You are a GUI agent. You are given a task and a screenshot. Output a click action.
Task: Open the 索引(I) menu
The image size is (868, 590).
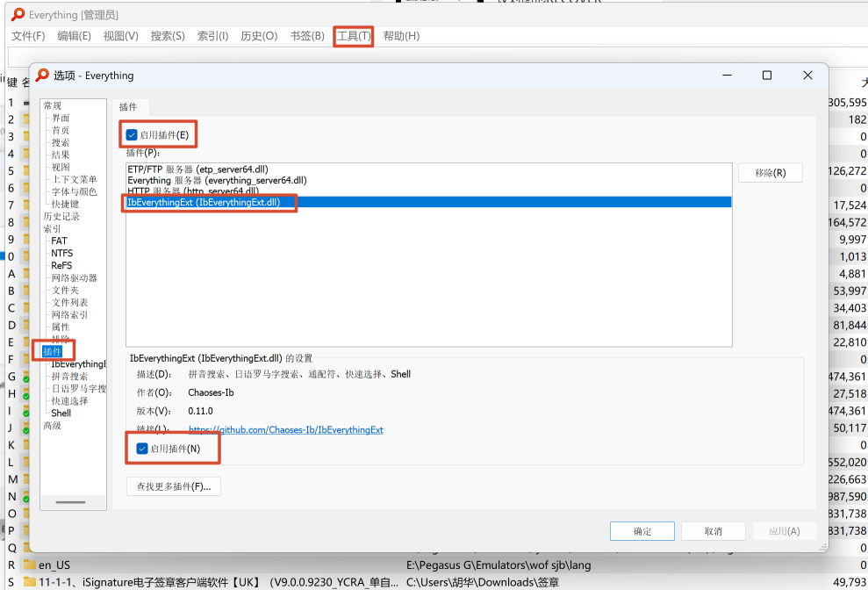[x=212, y=36]
